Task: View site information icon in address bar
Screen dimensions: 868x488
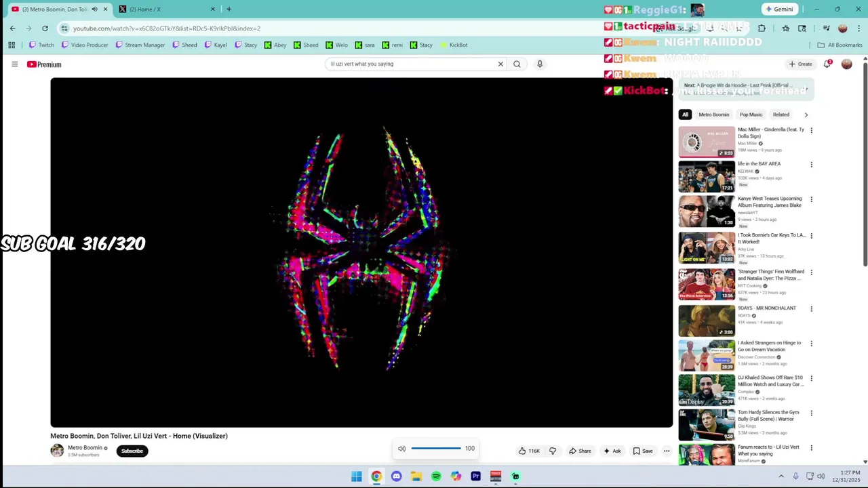Action: coord(64,28)
